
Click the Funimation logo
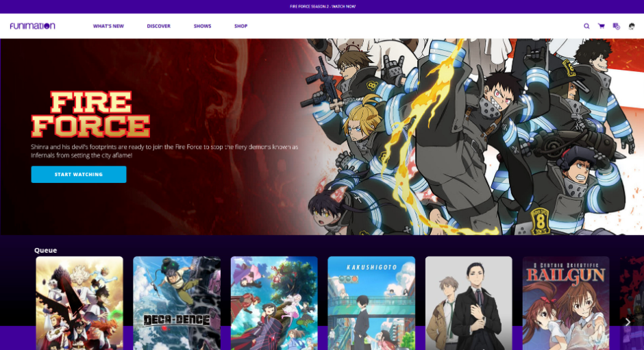[32, 26]
